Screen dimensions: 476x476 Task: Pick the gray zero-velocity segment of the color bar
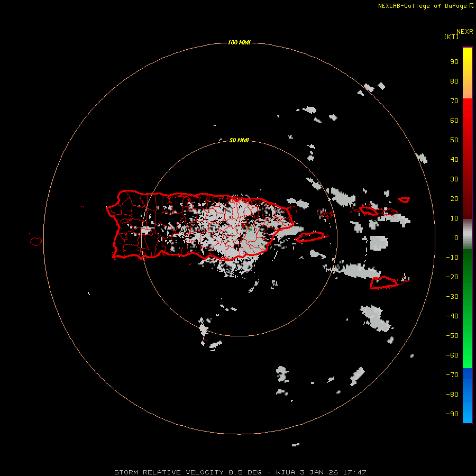(x=467, y=234)
